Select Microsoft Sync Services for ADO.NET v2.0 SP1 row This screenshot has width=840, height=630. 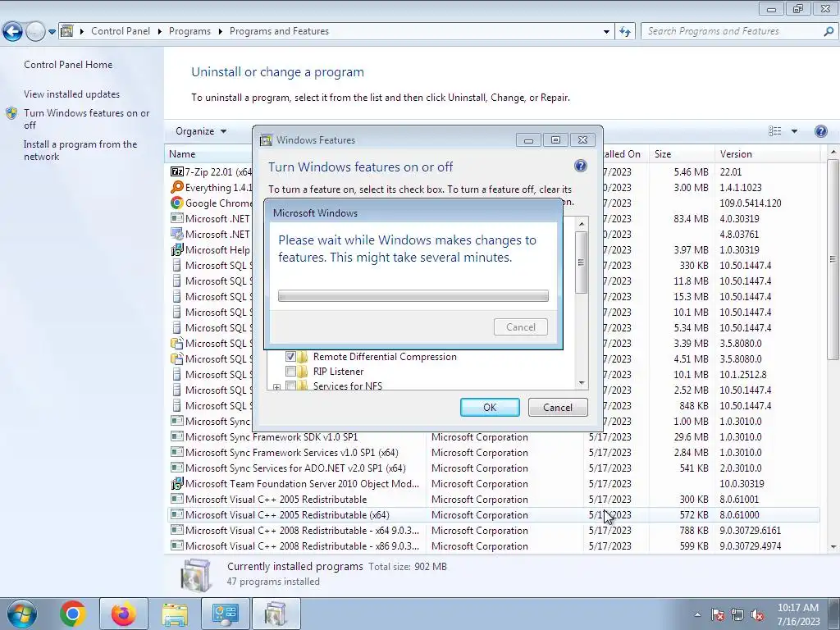tap(493, 468)
